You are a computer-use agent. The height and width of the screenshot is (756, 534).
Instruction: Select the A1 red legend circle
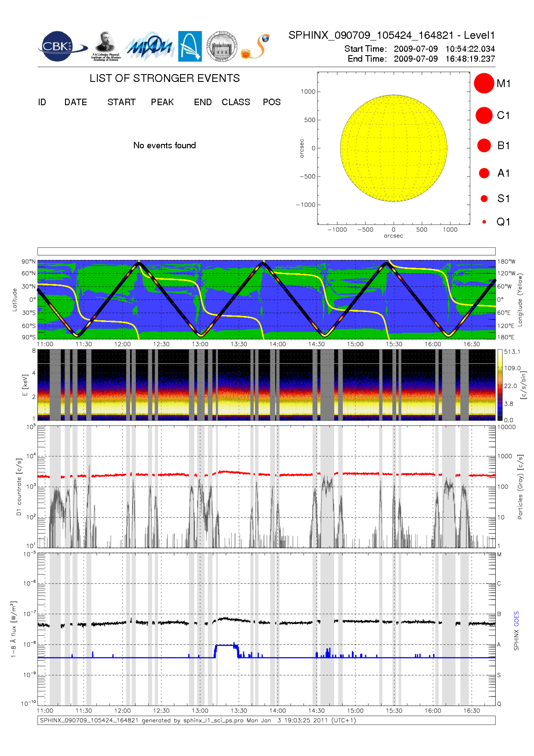pos(484,173)
